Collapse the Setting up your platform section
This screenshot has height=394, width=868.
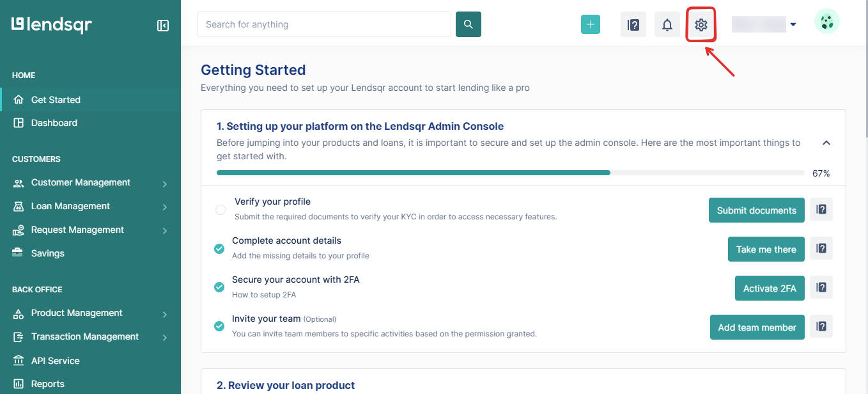pyautogui.click(x=826, y=143)
